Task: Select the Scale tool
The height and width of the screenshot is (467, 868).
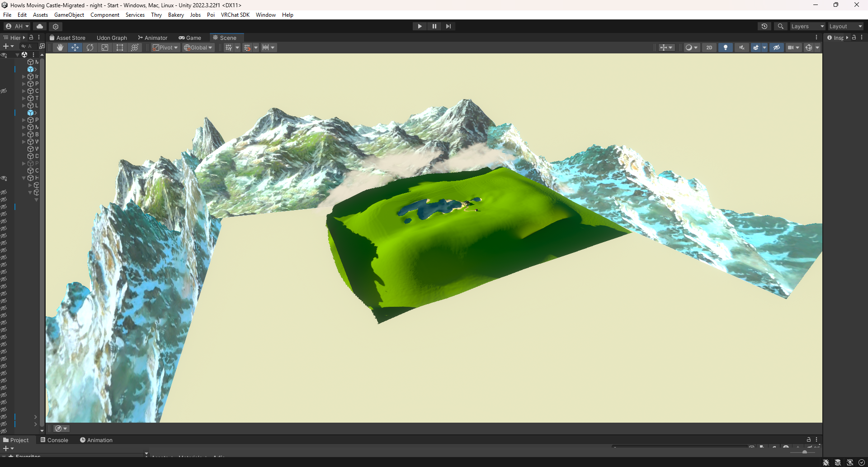Action: 105,48
